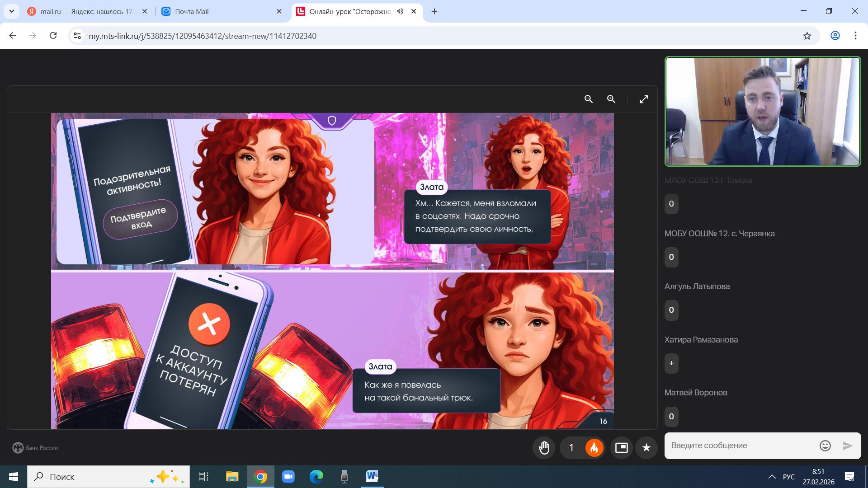Open Word from the taskbar
This screenshot has width=868, height=488.
372,476
